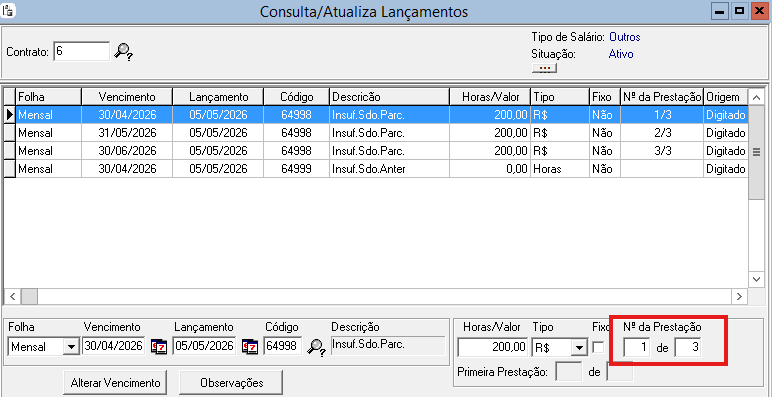This screenshot has width=772, height=397.
Task: Click the horizontal scrollbar left arrow
Action: coord(13,297)
